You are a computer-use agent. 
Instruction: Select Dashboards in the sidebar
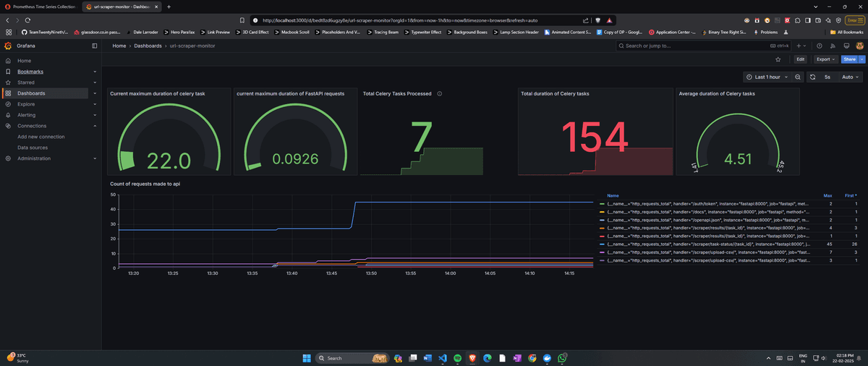click(31, 93)
